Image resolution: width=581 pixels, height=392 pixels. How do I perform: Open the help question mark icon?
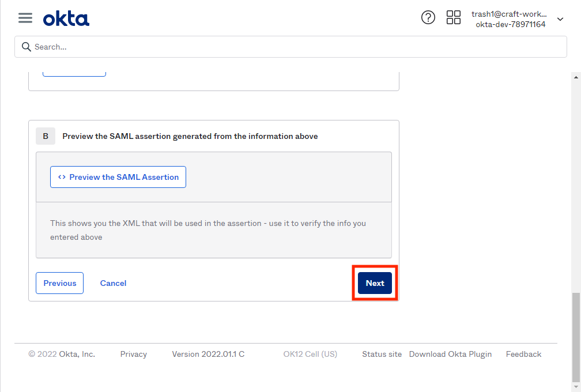428,17
